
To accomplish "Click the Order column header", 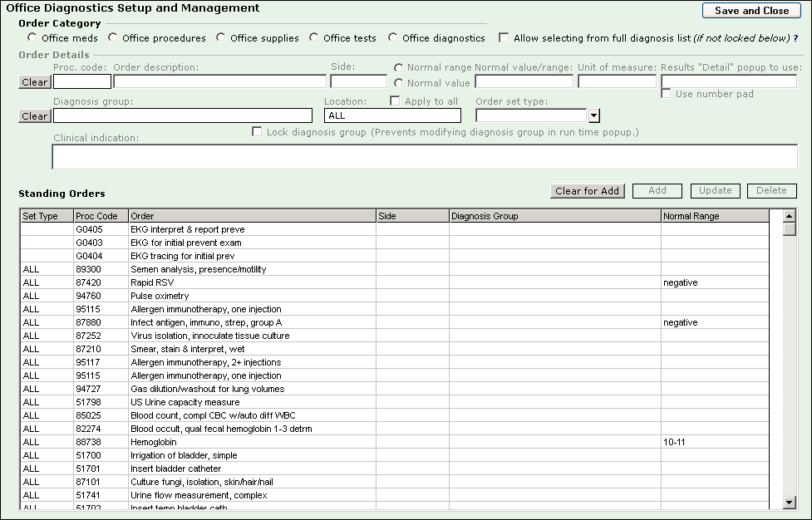I will click(252, 216).
